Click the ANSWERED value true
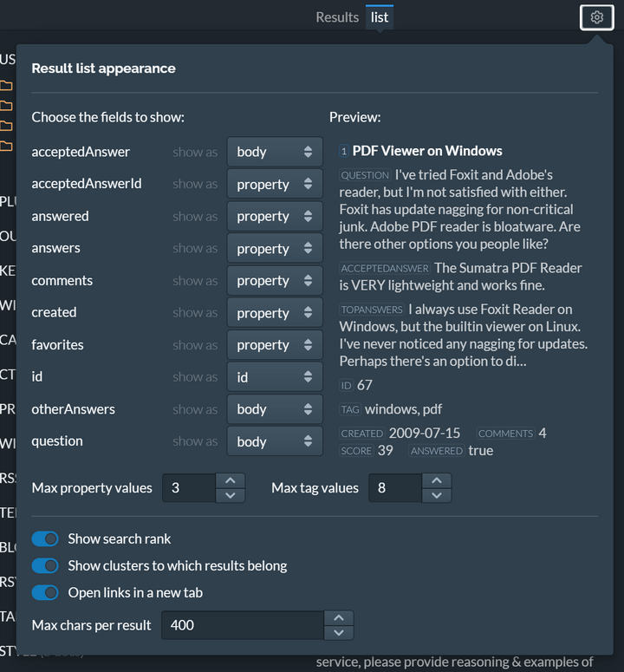This screenshot has height=672, width=624. (x=480, y=450)
